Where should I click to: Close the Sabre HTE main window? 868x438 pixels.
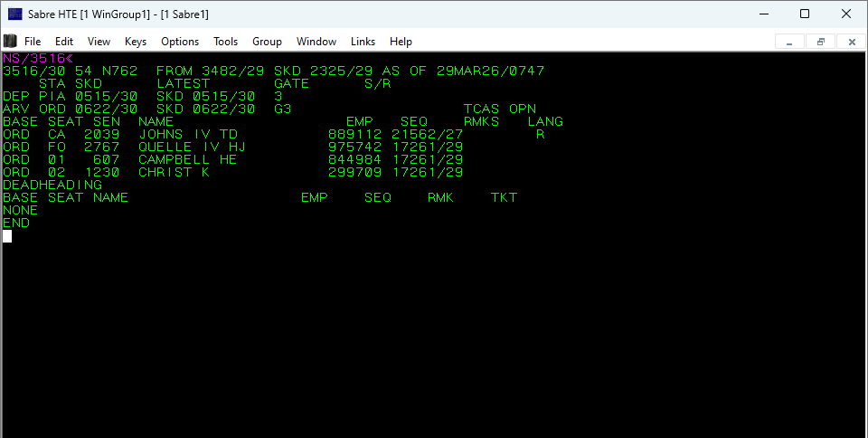point(846,14)
